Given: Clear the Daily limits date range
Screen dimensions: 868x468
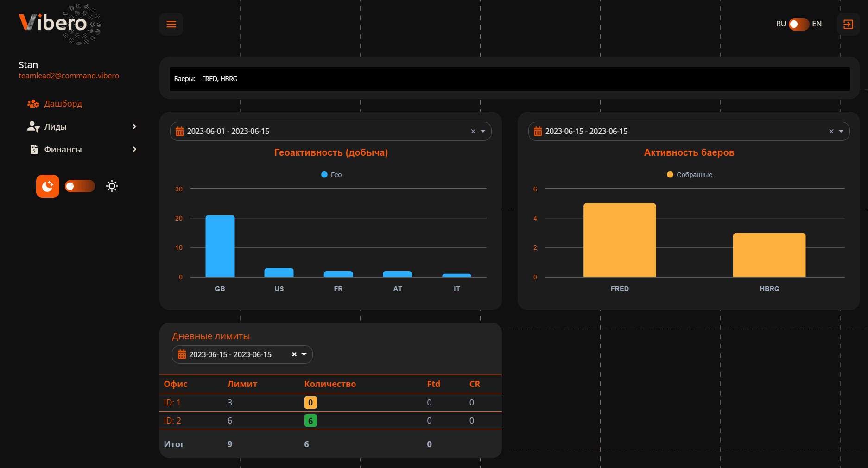Looking at the screenshot, I should pyautogui.click(x=294, y=354).
